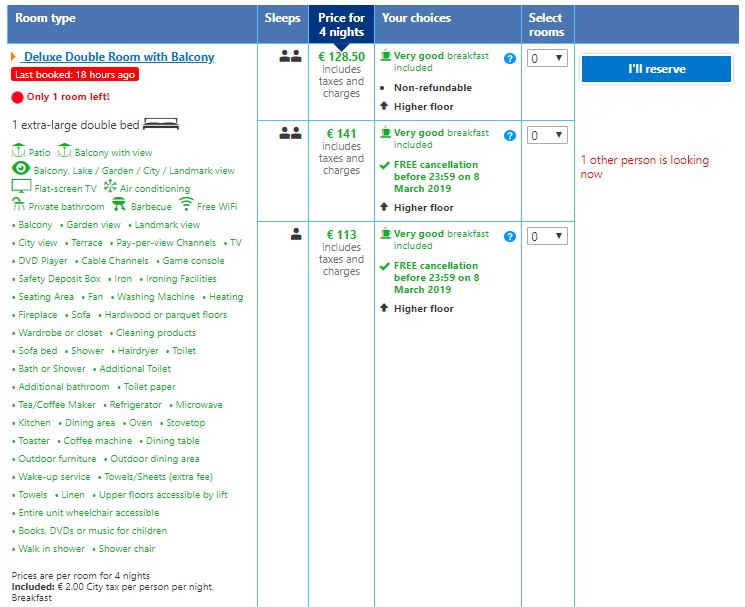Viewport: 745px width, 607px height.
Task: Open the room quantity dropdown for €141
Action: (x=546, y=135)
